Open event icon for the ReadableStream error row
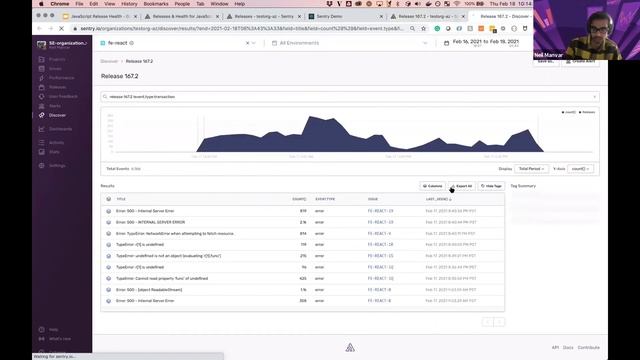 coord(109,289)
